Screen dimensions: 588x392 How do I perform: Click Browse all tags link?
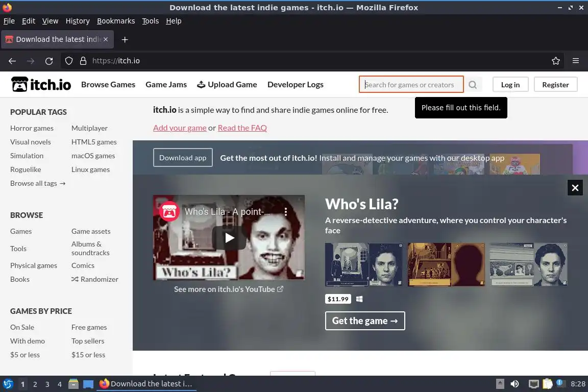point(38,183)
